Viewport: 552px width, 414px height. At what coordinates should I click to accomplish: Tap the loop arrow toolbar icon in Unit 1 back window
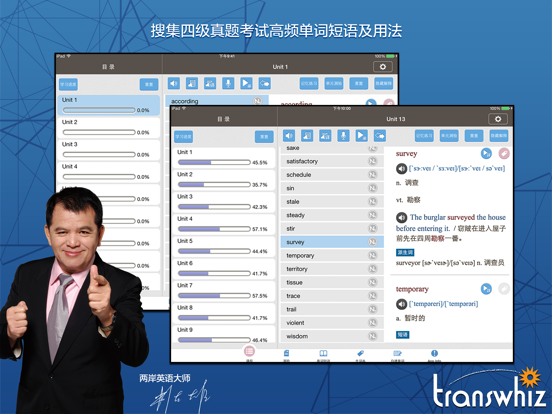tap(264, 83)
